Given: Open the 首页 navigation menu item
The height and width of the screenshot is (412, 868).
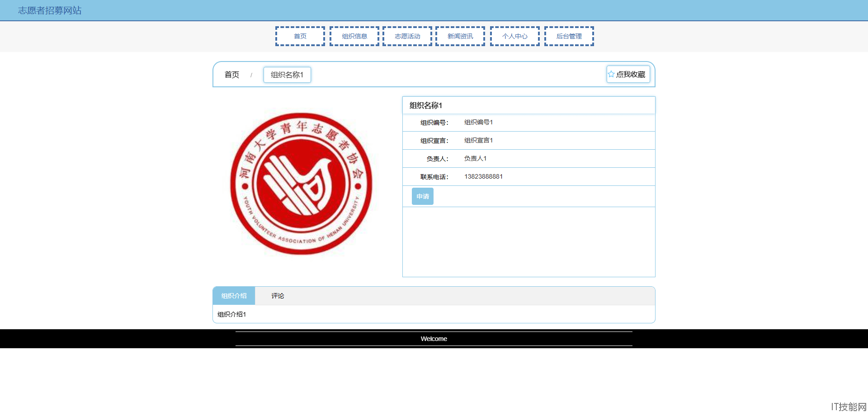Looking at the screenshot, I should click(300, 36).
